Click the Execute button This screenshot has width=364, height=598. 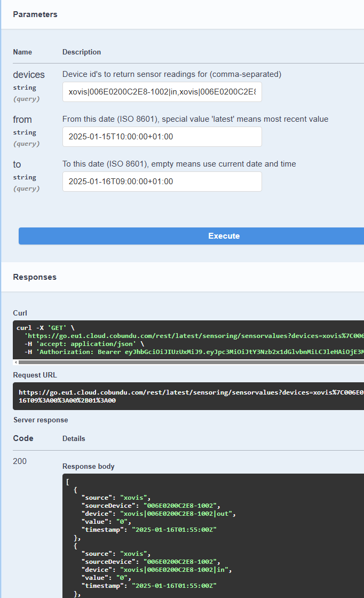point(191,236)
